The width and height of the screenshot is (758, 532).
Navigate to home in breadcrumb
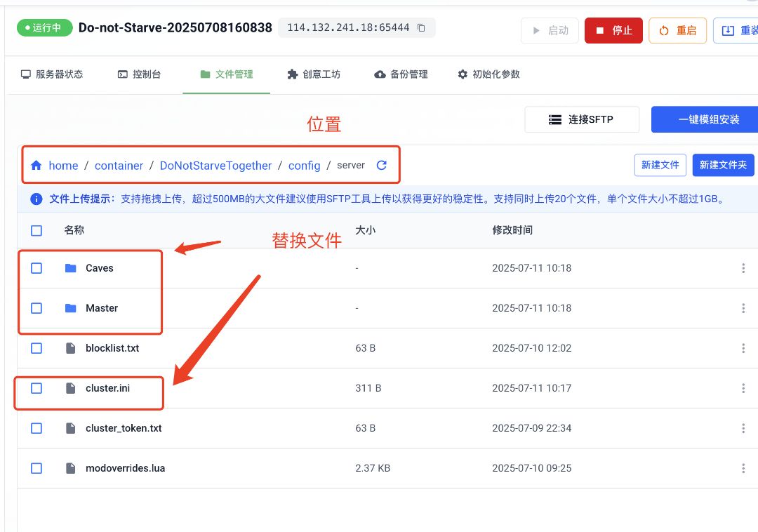click(x=63, y=165)
